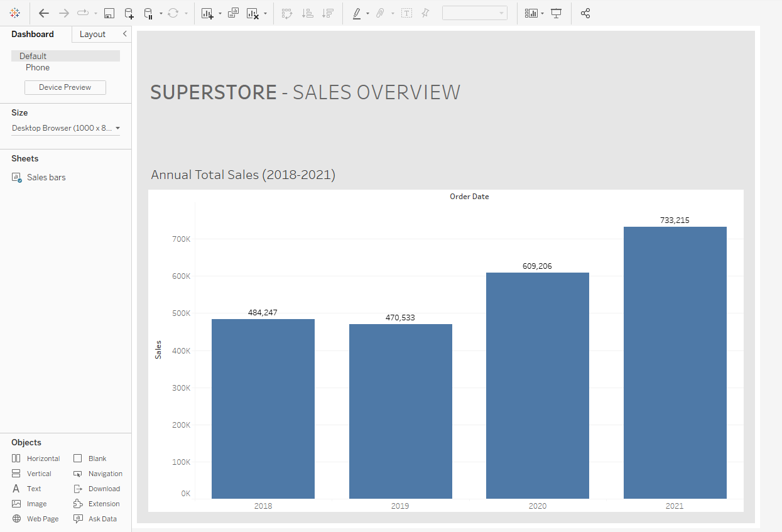Viewport: 782px width, 532px height.
Task: Save the workbook with the Save icon
Action: click(x=109, y=13)
